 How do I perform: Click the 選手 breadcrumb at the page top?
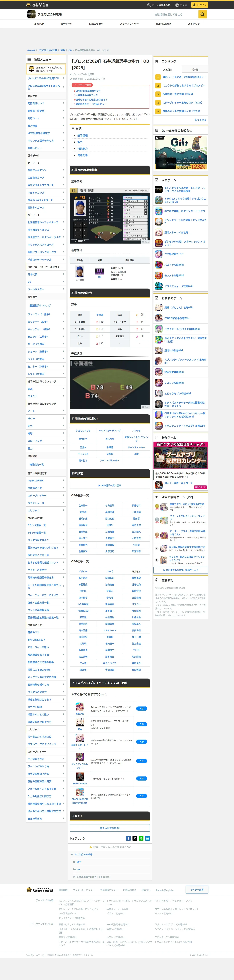tap(62, 50)
